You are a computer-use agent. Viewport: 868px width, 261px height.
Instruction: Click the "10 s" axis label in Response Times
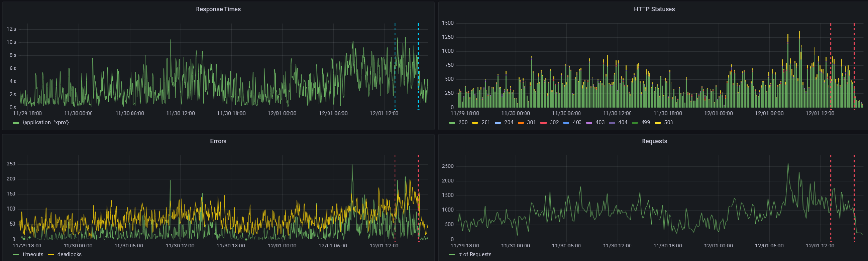point(12,42)
